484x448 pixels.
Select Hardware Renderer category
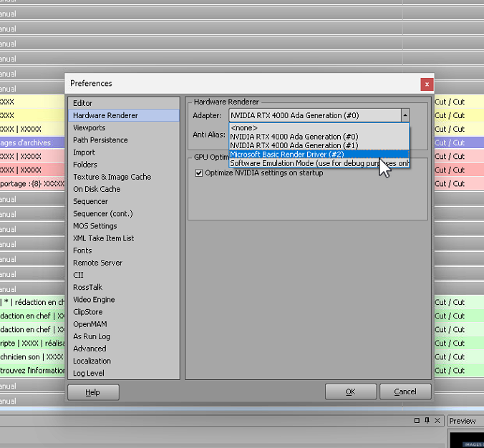click(124, 115)
